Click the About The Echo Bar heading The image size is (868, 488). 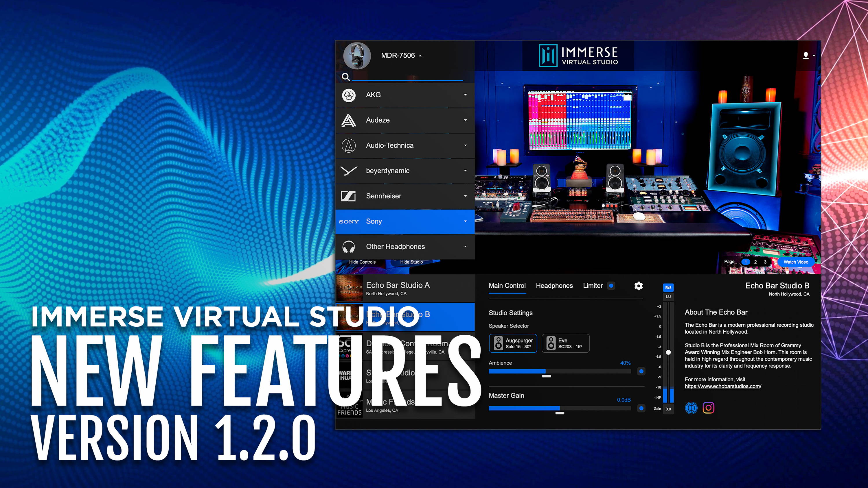(x=716, y=313)
